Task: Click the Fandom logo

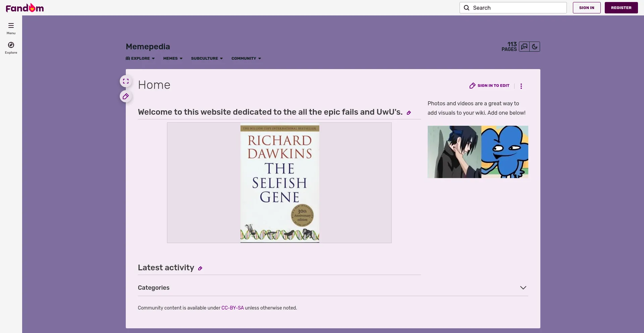Action: point(25,8)
